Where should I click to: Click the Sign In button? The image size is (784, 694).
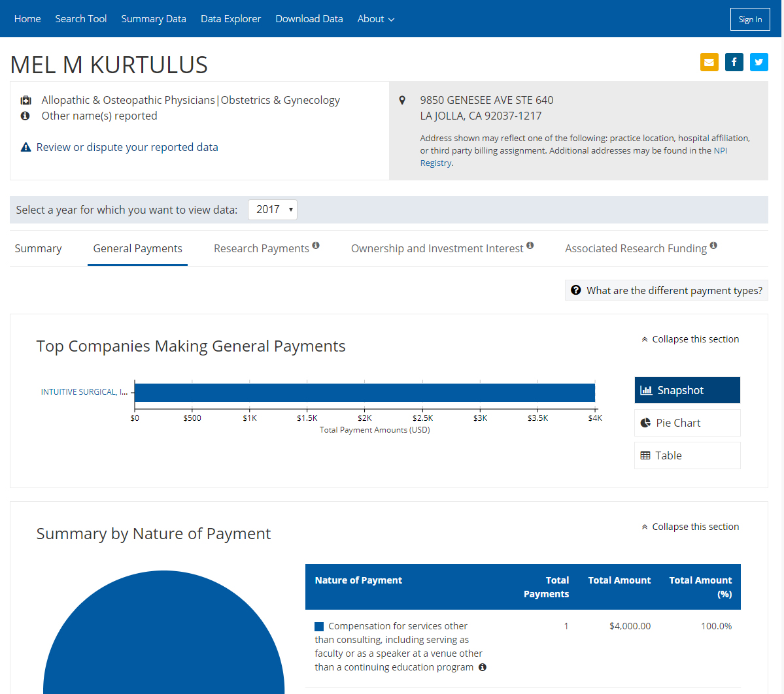click(749, 20)
